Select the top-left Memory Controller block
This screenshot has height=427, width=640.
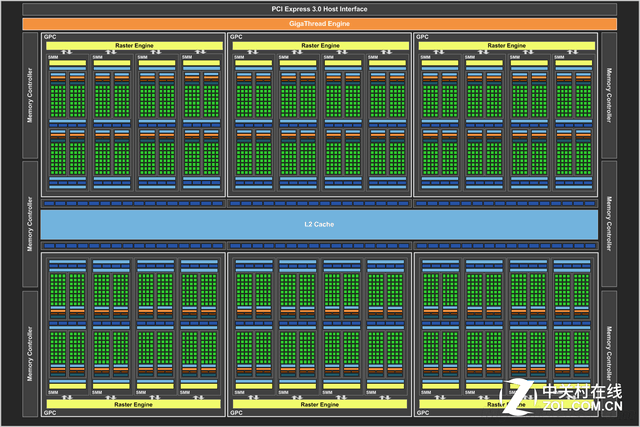30,94
